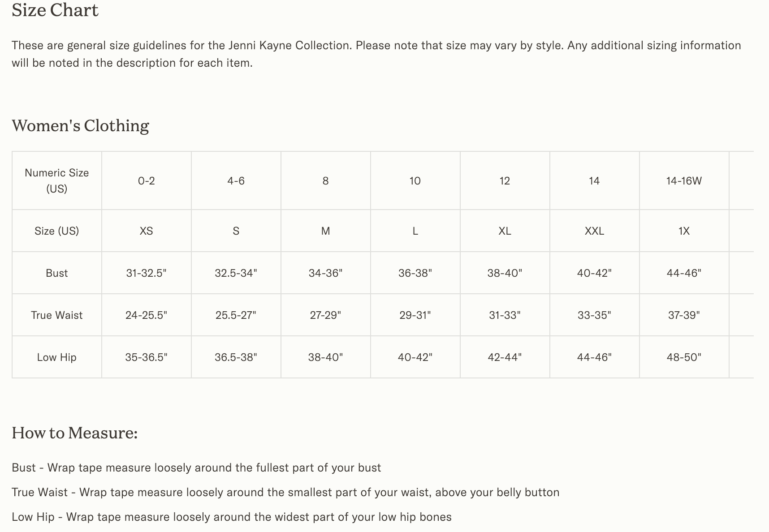
Task: Click the Low Hip measuring instruction line
Action: pyautogui.click(x=231, y=517)
